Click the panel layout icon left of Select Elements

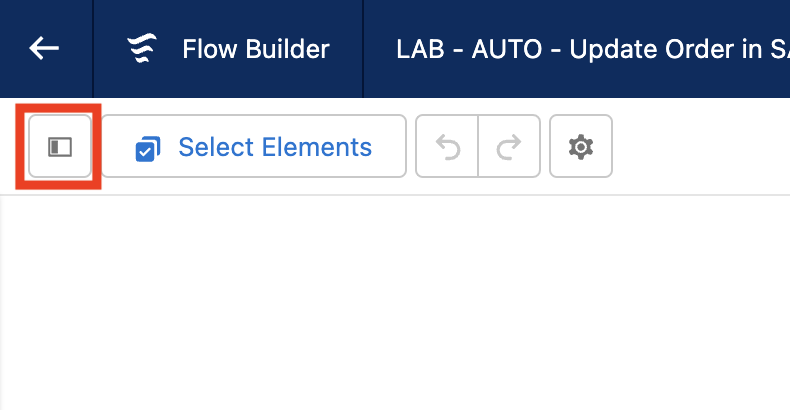(60, 147)
